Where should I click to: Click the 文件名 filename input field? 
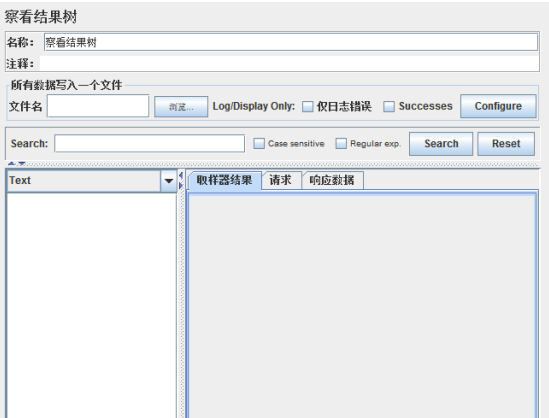click(x=98, y=106)
